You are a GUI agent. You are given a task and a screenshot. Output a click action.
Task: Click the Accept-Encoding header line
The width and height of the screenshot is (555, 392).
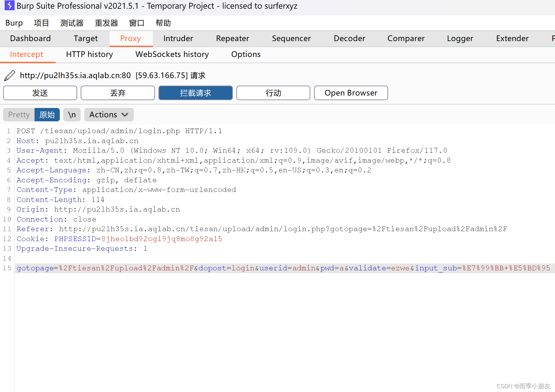pos(87,180)
